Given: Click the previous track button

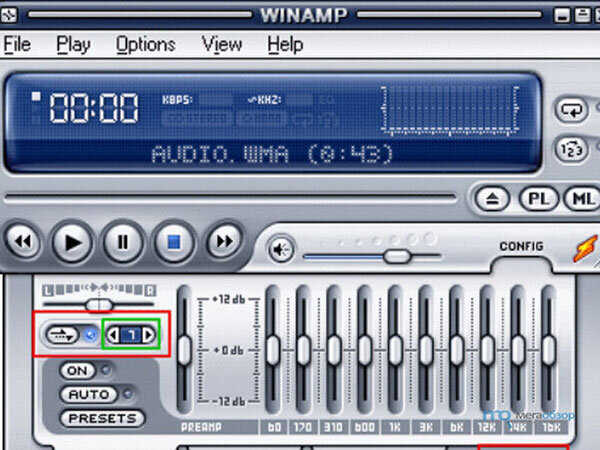Looking at the screenshot, I should coord(23,241).
